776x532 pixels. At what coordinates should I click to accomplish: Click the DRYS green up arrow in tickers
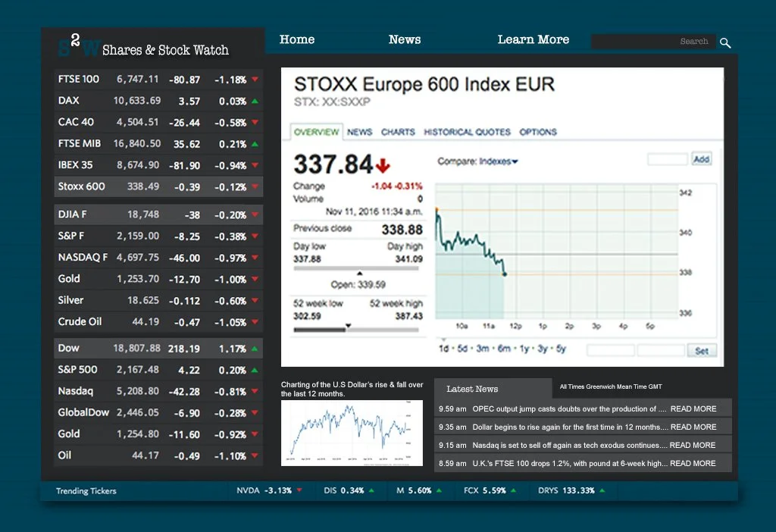click(602, 490)
